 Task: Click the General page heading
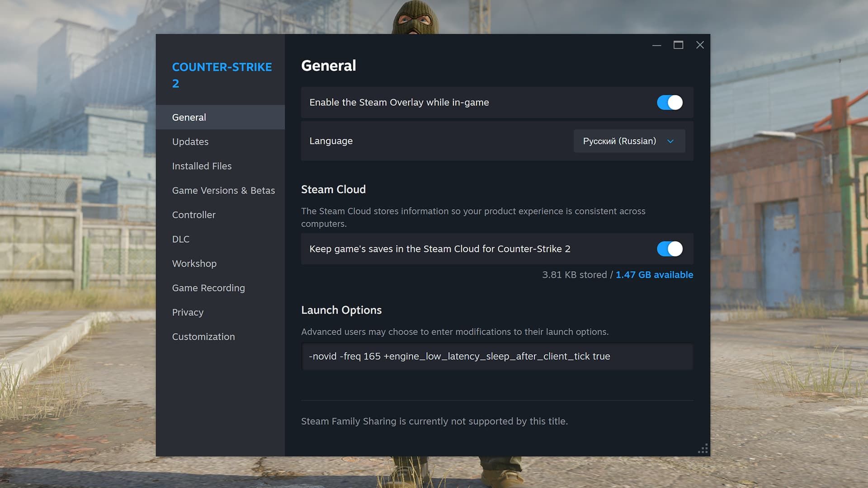coord(329,66)
